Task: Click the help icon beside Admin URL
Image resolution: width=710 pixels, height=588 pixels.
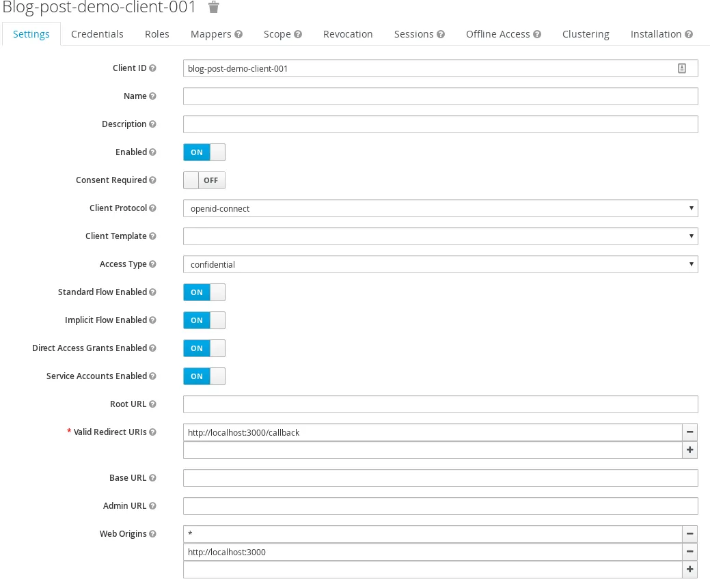Action: [x=152, y=506]
